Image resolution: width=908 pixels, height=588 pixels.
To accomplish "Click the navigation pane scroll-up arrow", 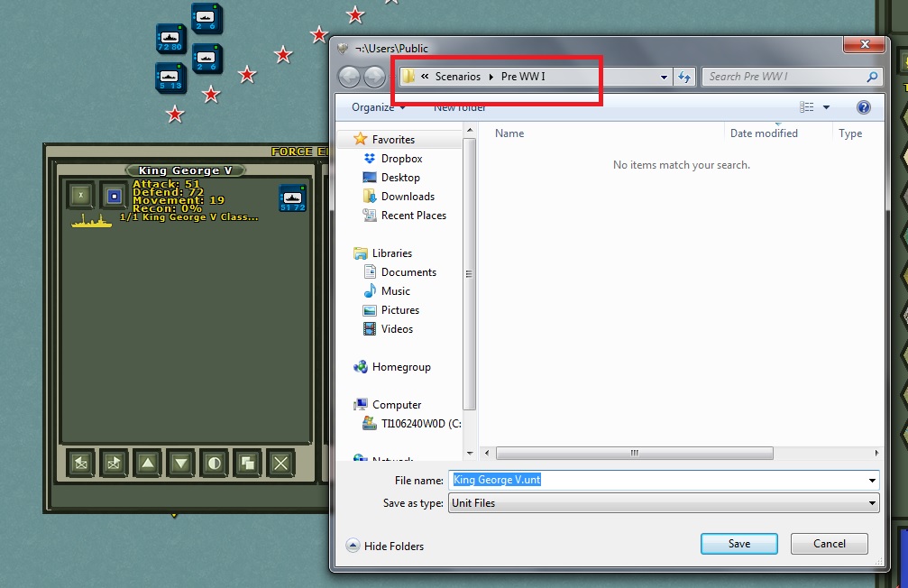I will coord(470,130).
